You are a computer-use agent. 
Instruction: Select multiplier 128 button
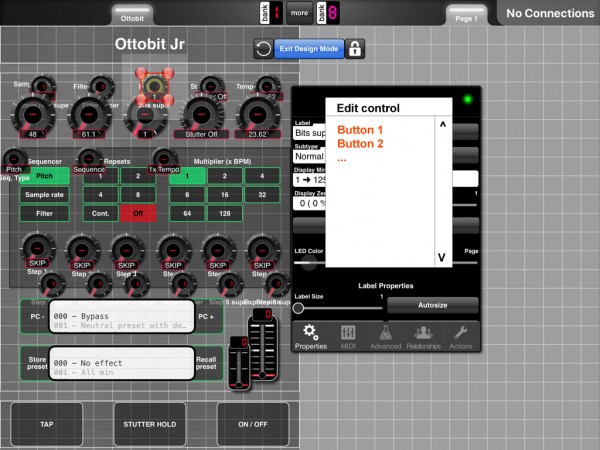(x=225, y=214)
